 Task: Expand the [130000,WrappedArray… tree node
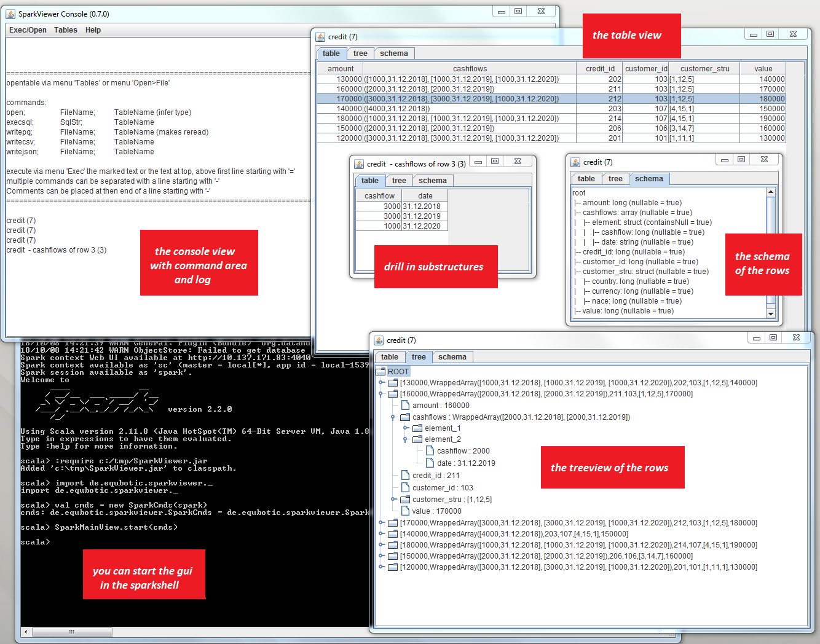coord(381,383)
